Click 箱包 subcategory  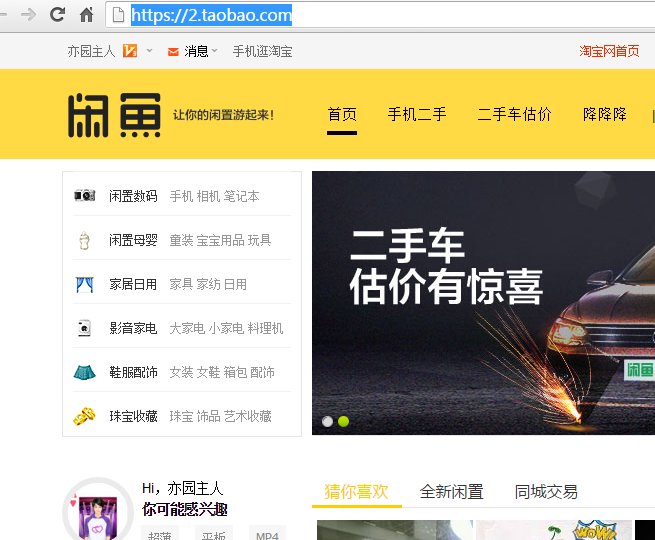click(235, 372)
